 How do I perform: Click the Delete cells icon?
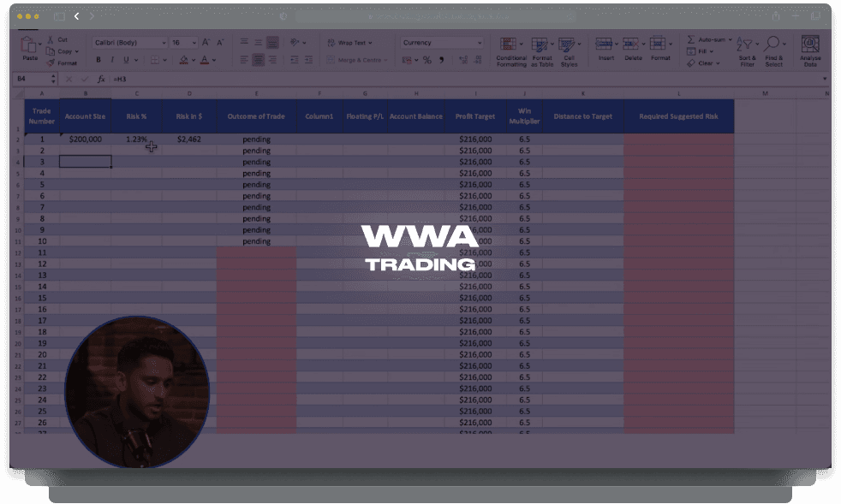[x=630, y=44]
